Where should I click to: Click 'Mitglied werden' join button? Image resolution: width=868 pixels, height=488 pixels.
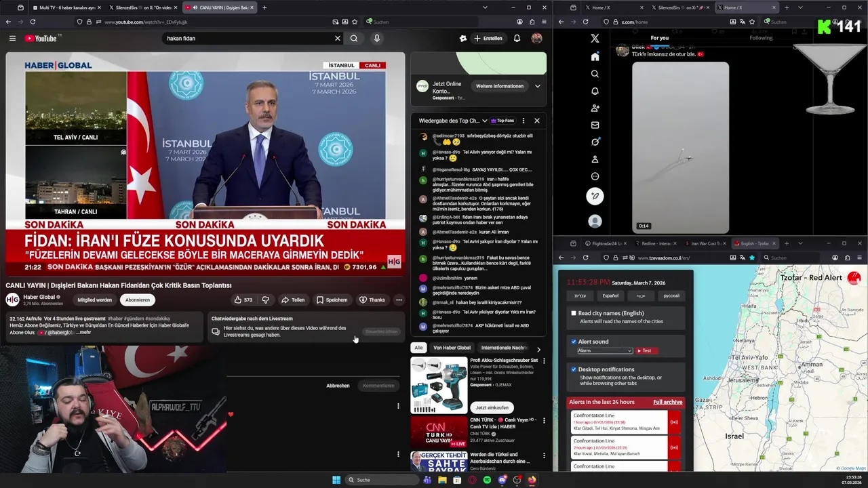(95, 300)
